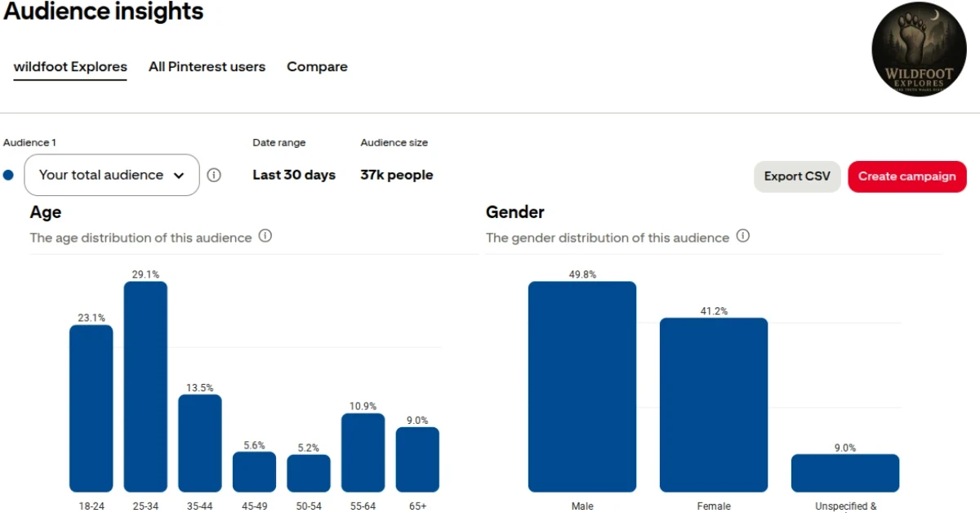Click the 37k people audience size
Screen dimensions: 980x513
pyautogui.click(x=397, y=175)
